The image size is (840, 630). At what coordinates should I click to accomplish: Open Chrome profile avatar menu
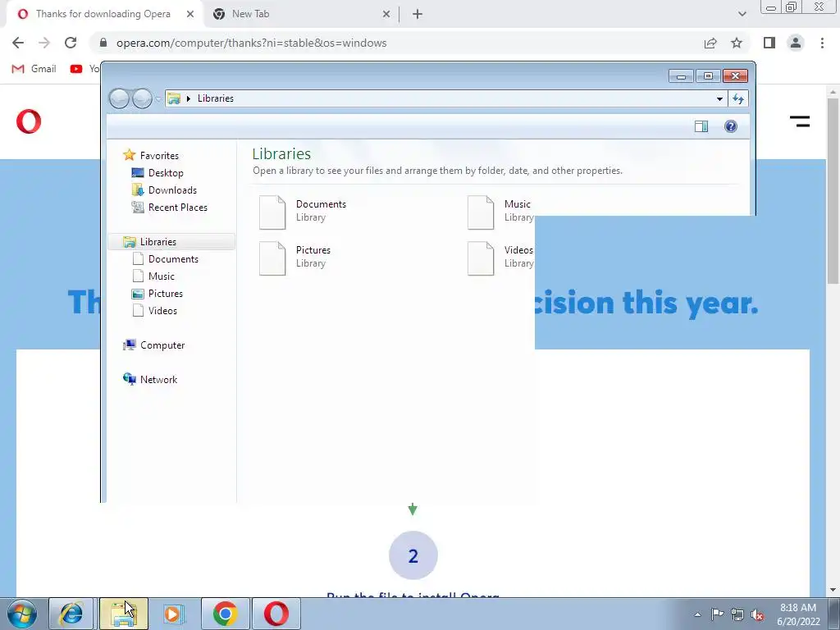[796, 43]
